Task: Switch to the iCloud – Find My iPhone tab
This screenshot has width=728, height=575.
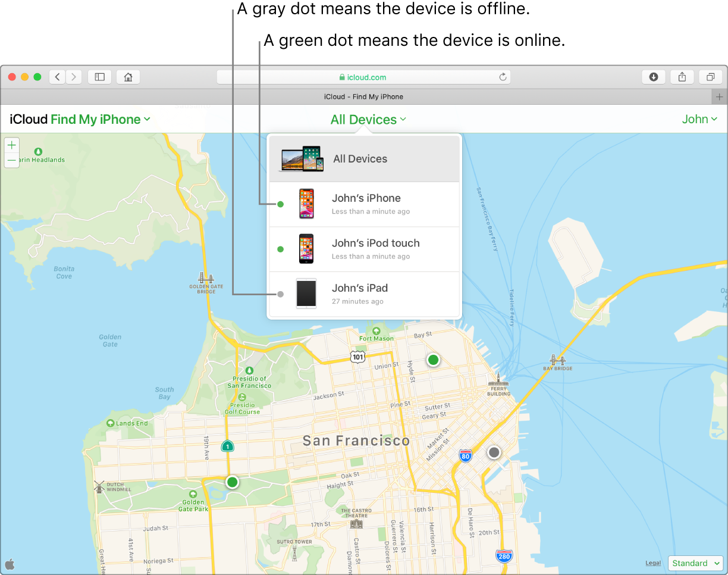Action: point(363,96)
